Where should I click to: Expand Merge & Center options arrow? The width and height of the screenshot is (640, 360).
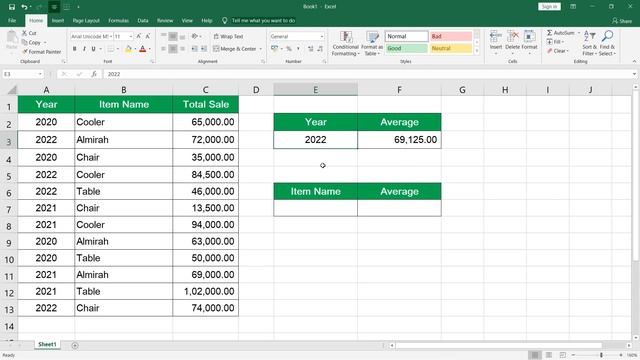tap(260, 49)
